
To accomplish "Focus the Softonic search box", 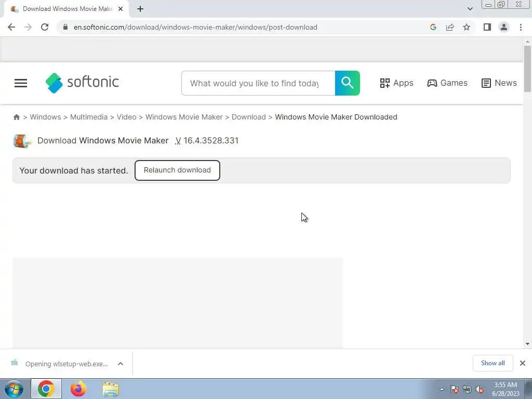I will pyautogui.click(x=258, y=83).
